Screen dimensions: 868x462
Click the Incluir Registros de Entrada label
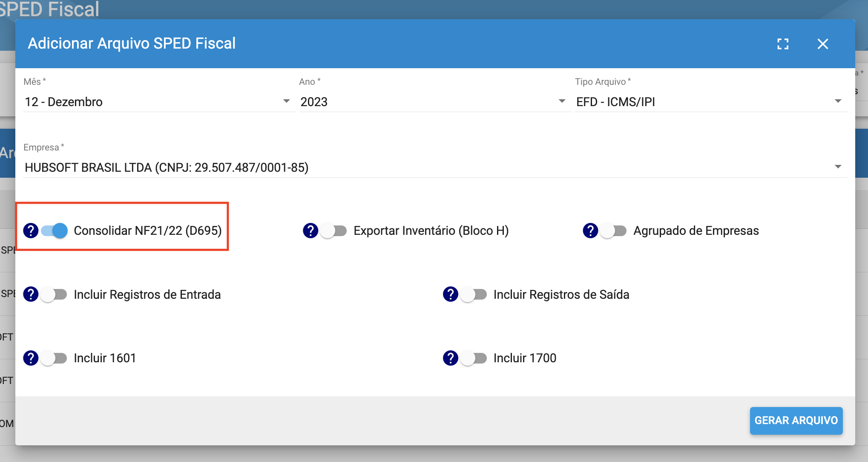(x=147, y=295)
